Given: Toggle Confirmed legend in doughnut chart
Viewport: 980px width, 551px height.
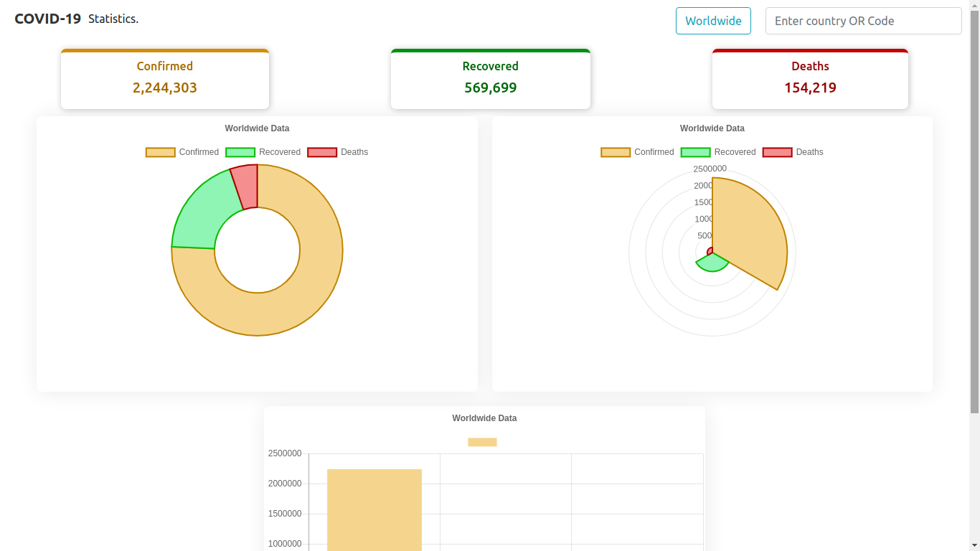Looking at the screenshot, I should click(182, 152).
